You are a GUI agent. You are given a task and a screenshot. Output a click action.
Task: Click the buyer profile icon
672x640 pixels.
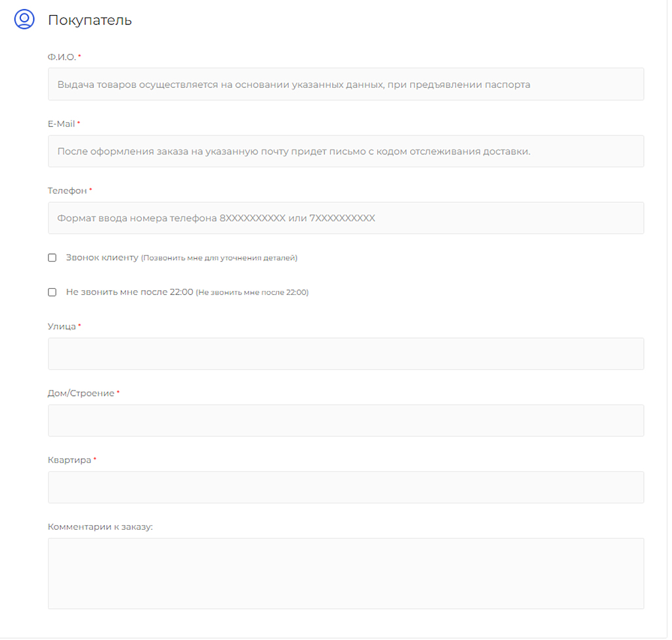24,19
